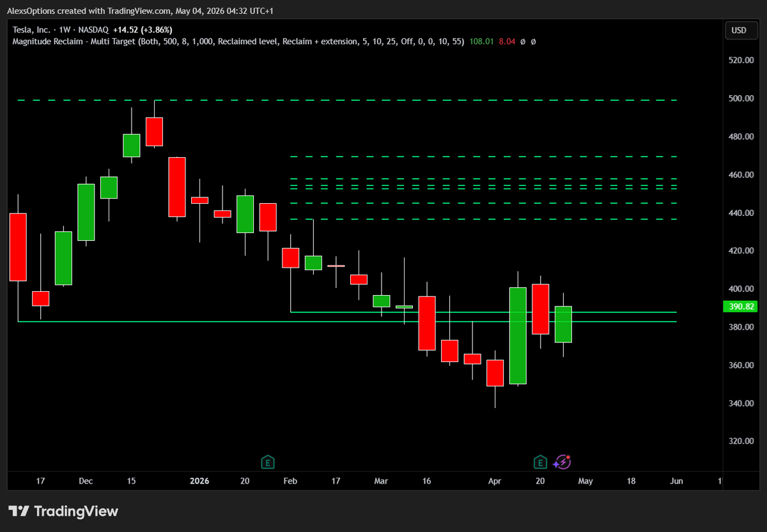Click the 18 date label after May
This screenshot has width=767, height=532.
click(631, 481)
